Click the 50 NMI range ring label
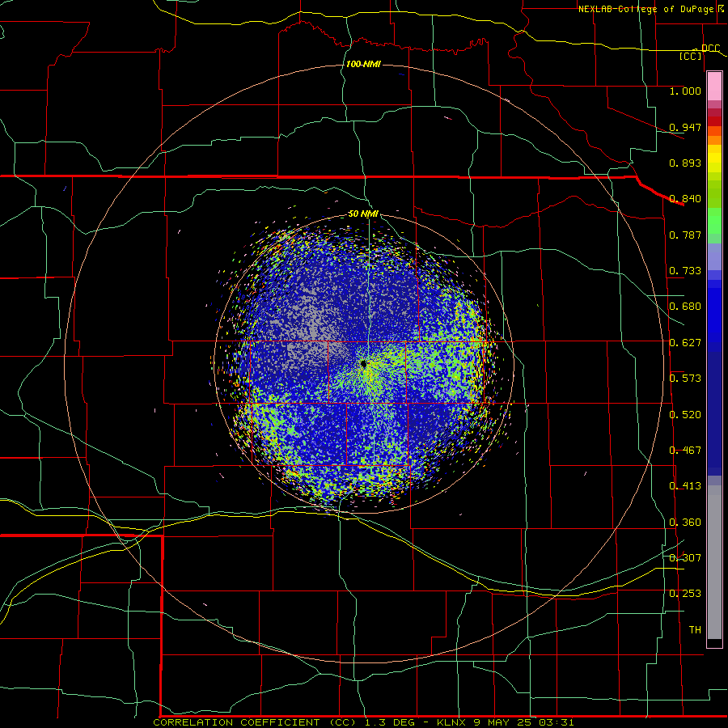 (x=363, y=214)
